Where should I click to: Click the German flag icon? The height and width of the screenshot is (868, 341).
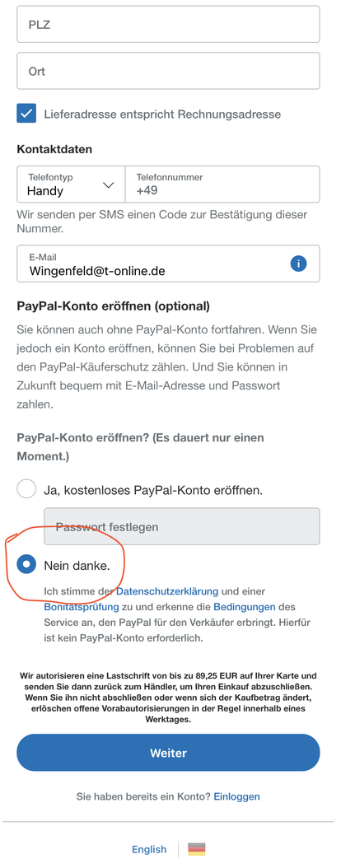(197, 849)
